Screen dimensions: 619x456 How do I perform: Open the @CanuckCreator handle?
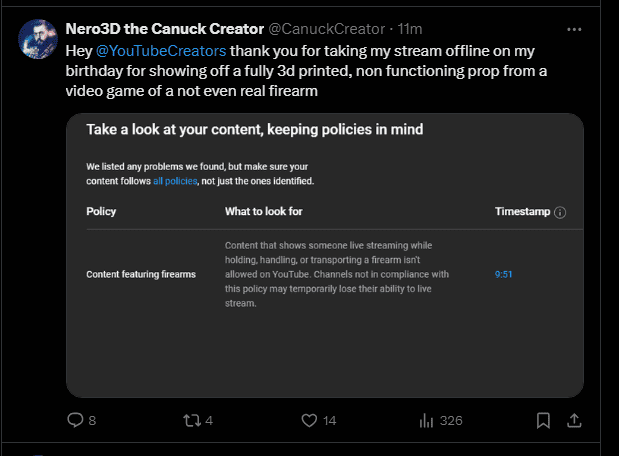point(326,29)
